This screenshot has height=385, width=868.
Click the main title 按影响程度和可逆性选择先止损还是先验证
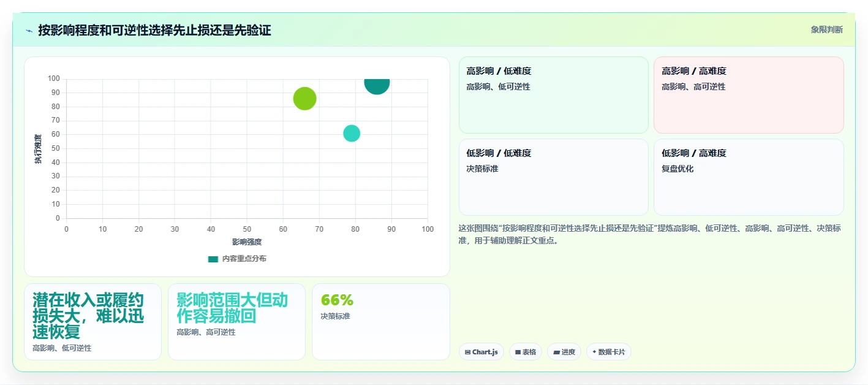(x=154, y=30)
